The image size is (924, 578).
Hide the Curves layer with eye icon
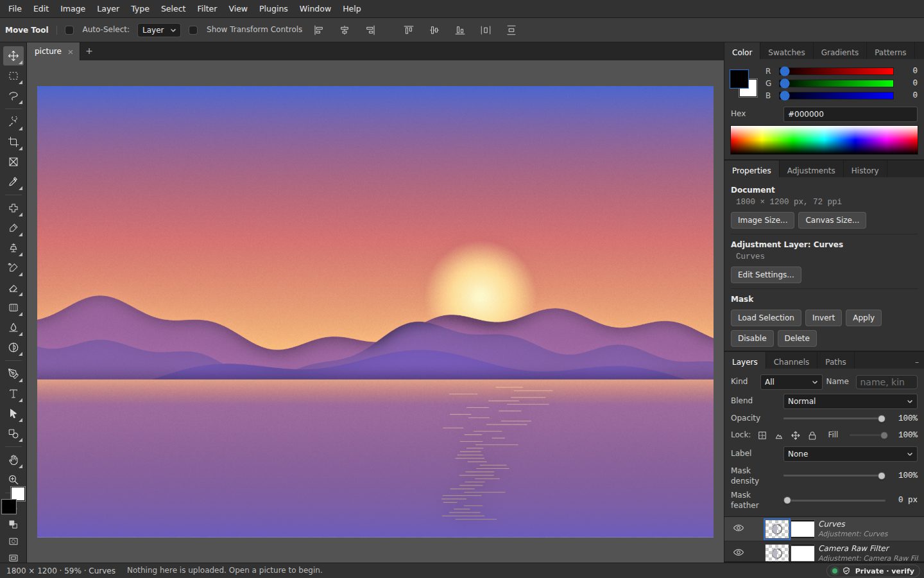tap(739, 529)
